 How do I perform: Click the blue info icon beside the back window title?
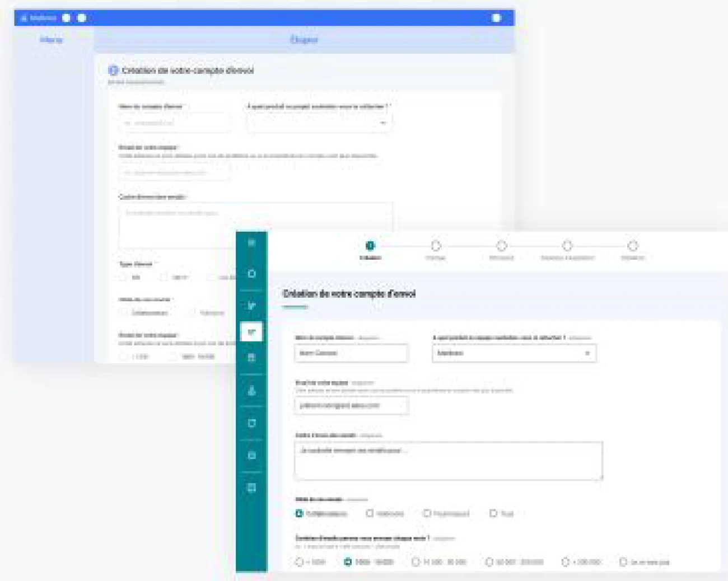coord(113,71)
